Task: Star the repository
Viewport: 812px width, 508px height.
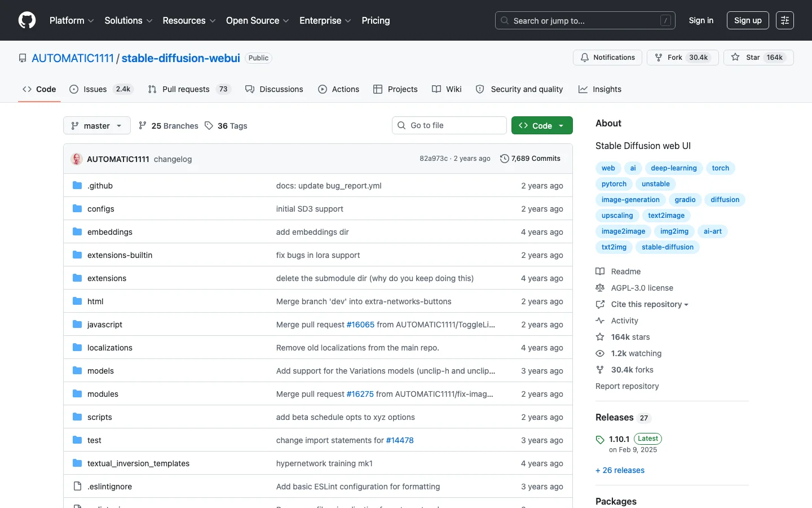Action: click(x=758, y=58)
